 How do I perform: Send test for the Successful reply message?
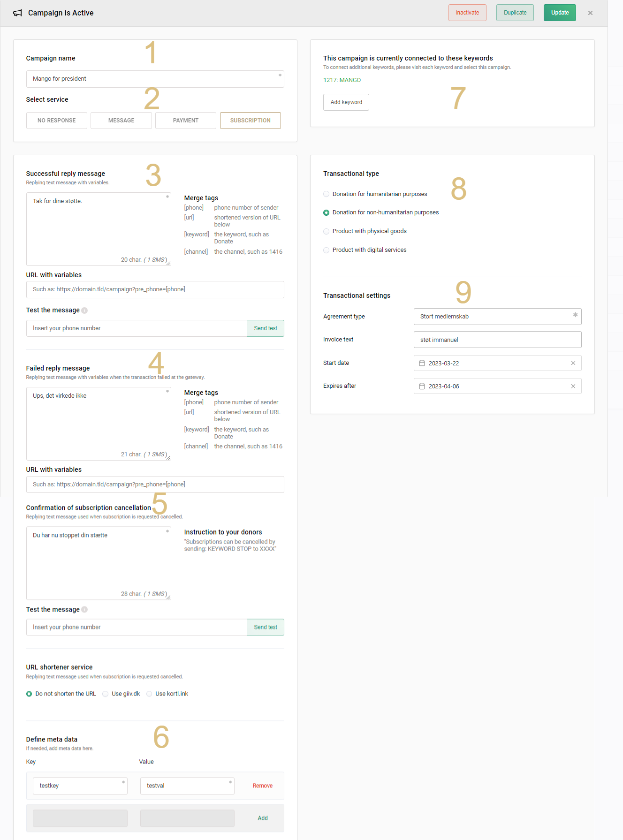[266, 328]
